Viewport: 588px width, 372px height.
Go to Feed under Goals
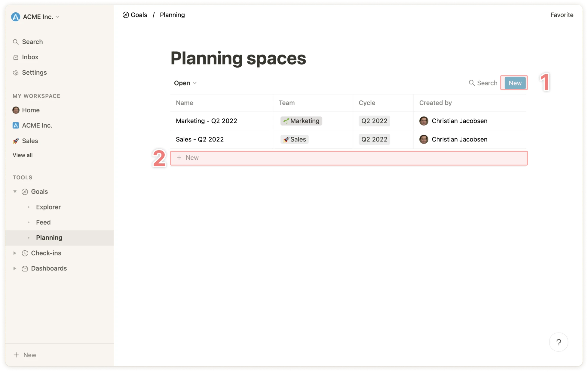coord(43,222)
